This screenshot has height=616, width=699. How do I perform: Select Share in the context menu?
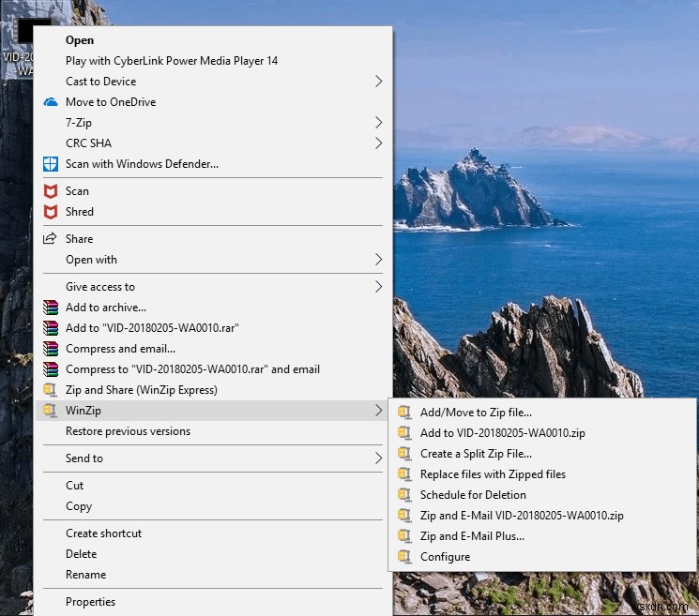click(213, 239)
